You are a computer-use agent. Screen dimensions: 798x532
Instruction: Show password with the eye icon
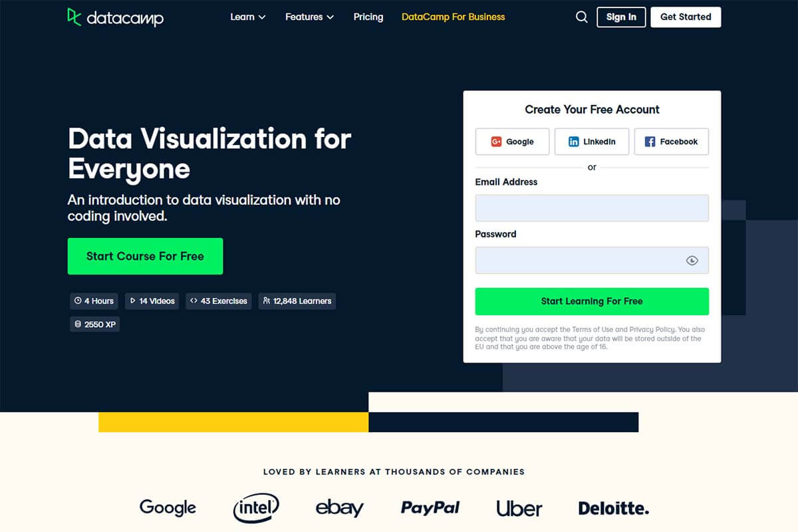click(692, 261)
